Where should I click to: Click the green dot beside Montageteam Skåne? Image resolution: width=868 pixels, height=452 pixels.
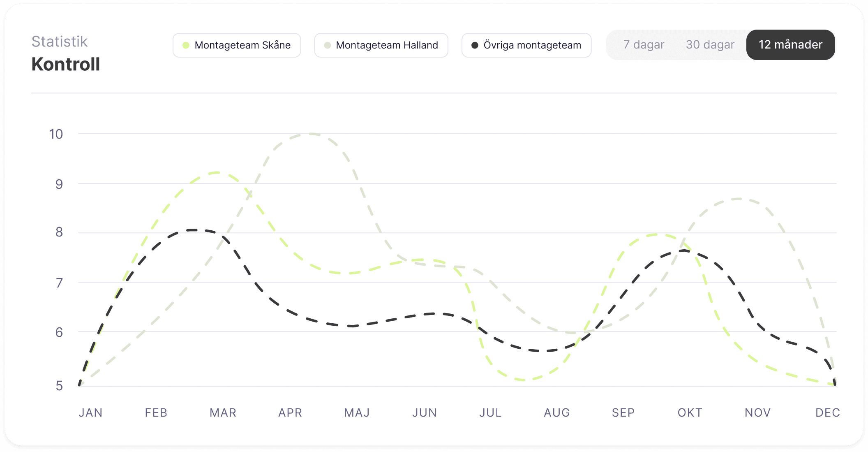coord(186,45)
